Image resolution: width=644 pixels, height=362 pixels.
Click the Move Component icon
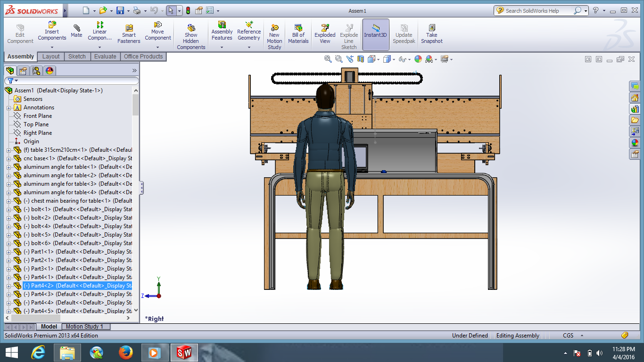158,25
